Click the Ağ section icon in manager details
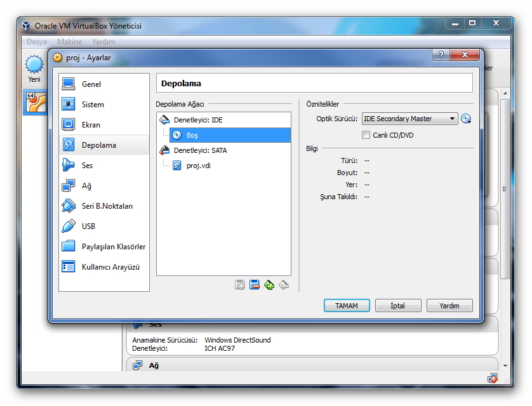Image resolution: width=532 pixels, height=406 pixels. click(137, 365)
